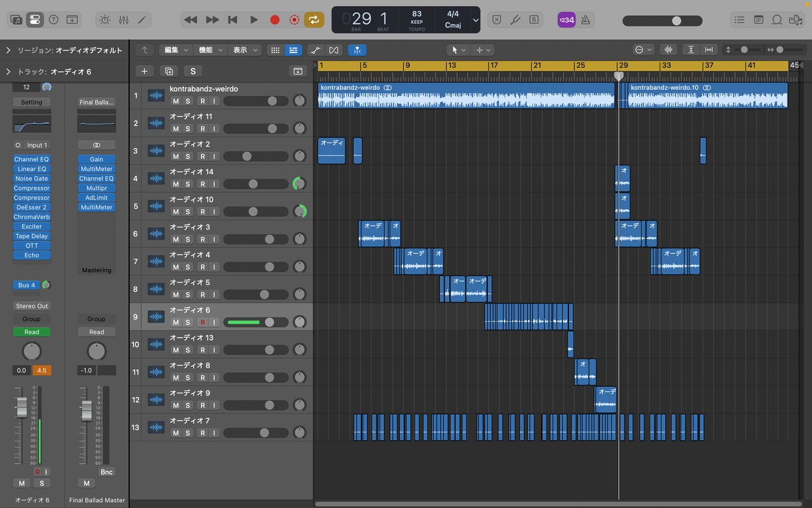Click the Bnc bounce button
Viewport: 812px width, 508px height.
106,472
